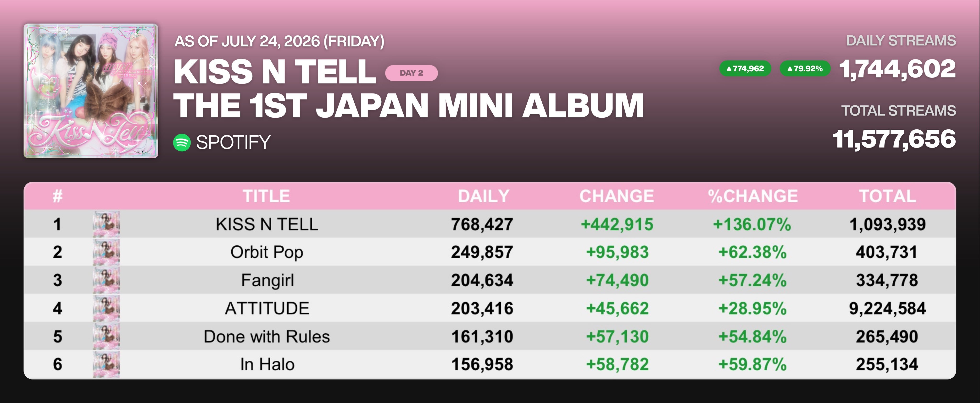The width and height of the screenshot is (980, 403).
Task: Click the KISS N TELL row thumbnail
Action: tap(106, 224)
